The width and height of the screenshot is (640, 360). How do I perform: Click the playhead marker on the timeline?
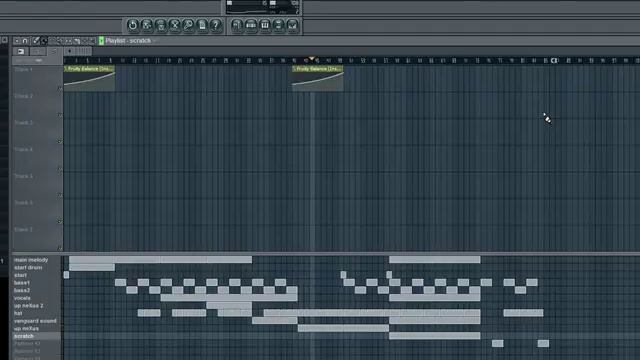pos(311,59)
